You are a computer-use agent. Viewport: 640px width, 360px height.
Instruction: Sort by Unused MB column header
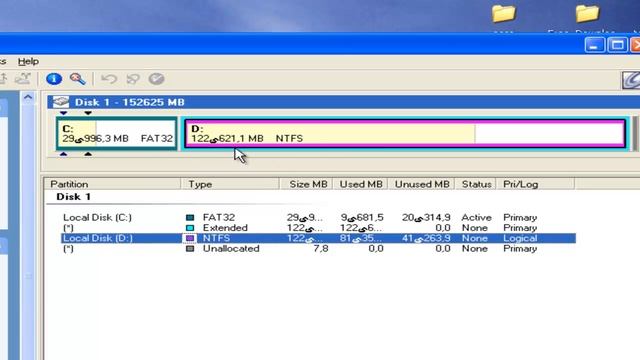[421, 184]
